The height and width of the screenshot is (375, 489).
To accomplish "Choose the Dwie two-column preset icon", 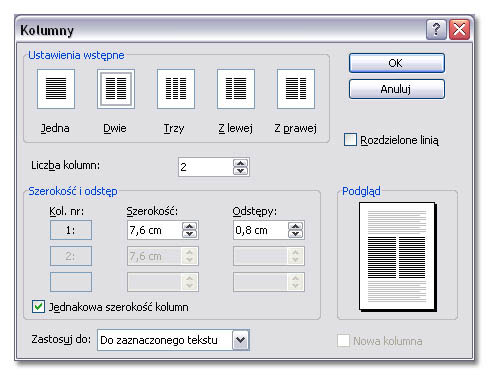I will pos(116,89).
